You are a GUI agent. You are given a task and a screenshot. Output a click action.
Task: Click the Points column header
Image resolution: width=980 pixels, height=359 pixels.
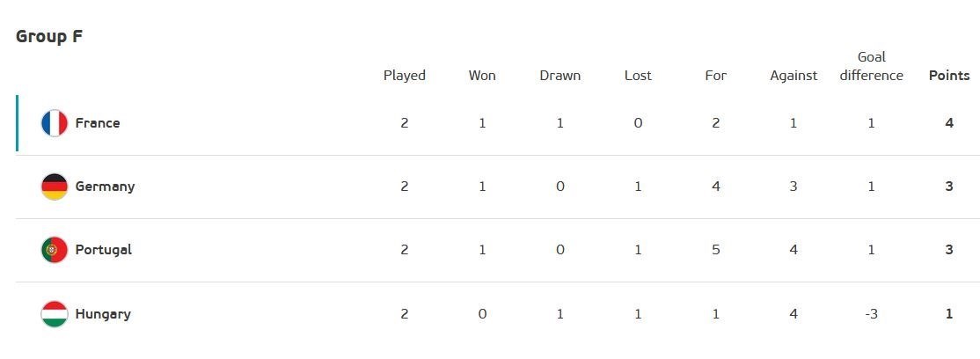click(949, 76)
